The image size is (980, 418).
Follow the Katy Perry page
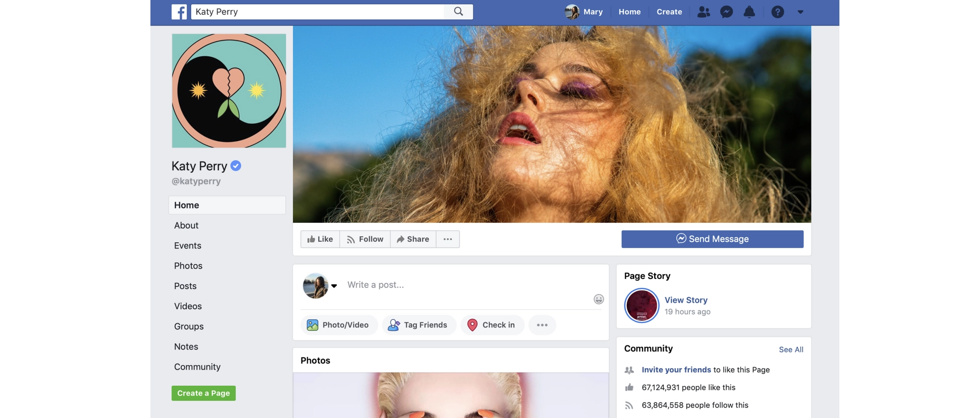click(x=365, y=239)
